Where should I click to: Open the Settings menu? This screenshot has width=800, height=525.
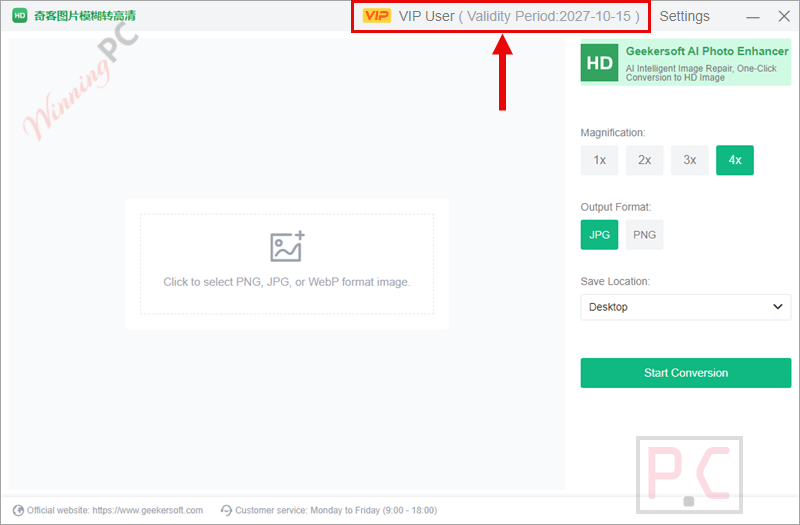(684, 16)
